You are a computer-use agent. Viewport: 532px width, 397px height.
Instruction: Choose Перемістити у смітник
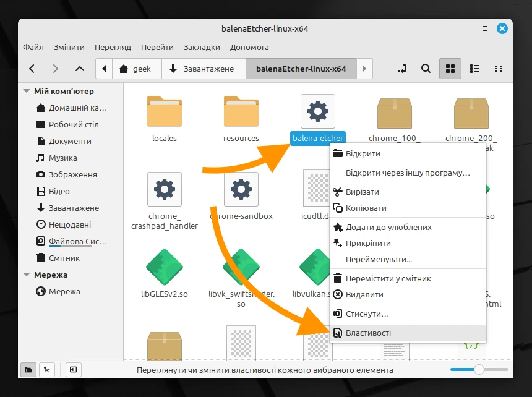[408, 279]
